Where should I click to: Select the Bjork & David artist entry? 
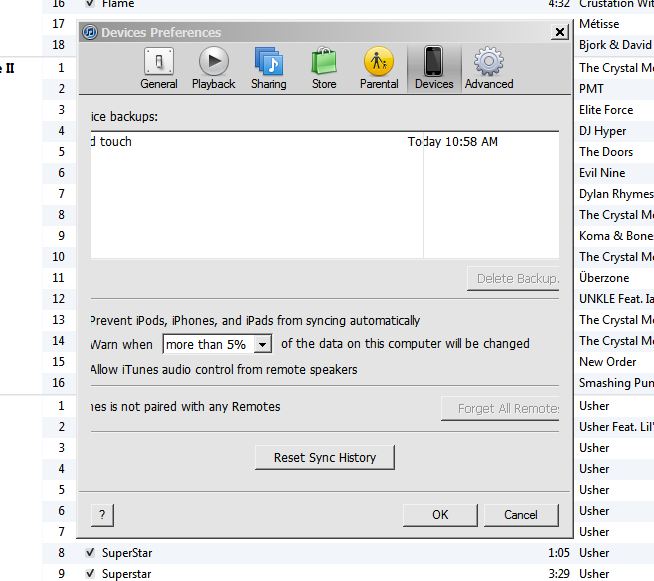click(616, 45)
